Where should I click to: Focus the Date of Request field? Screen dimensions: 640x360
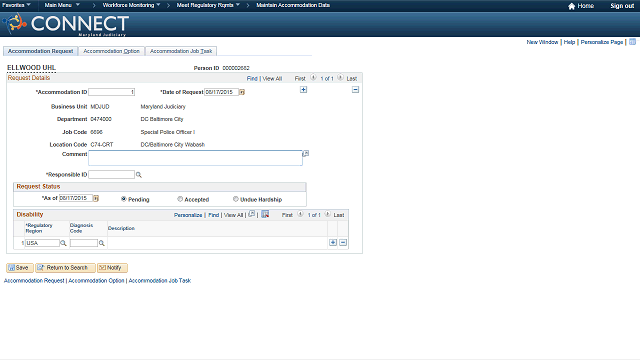[221, 92]
